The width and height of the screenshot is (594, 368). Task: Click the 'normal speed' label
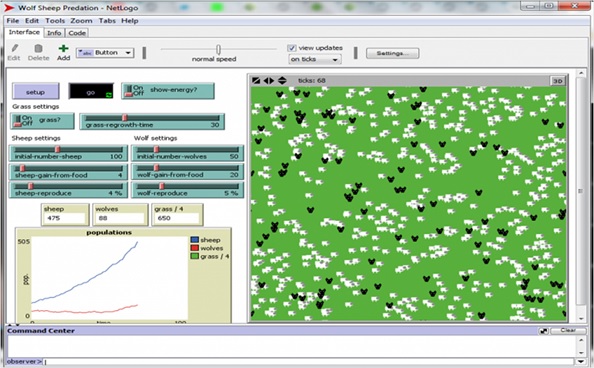(x=214, y=59)
